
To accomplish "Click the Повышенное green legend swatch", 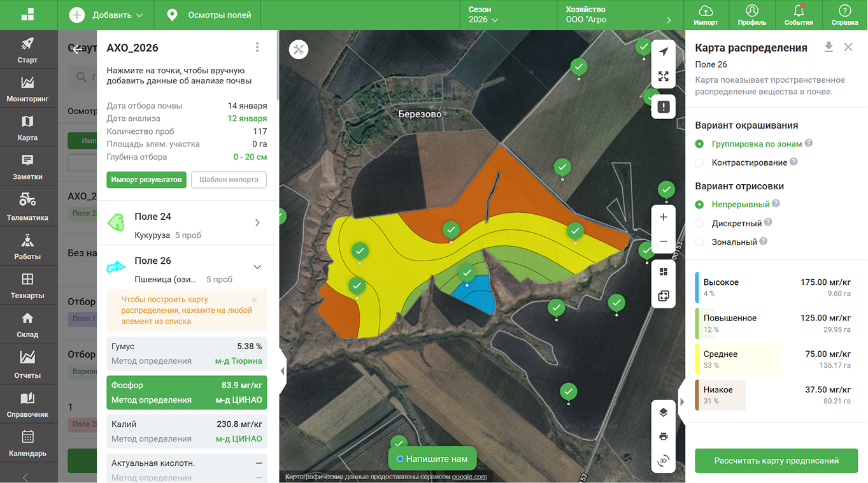I will pos(697,324).
